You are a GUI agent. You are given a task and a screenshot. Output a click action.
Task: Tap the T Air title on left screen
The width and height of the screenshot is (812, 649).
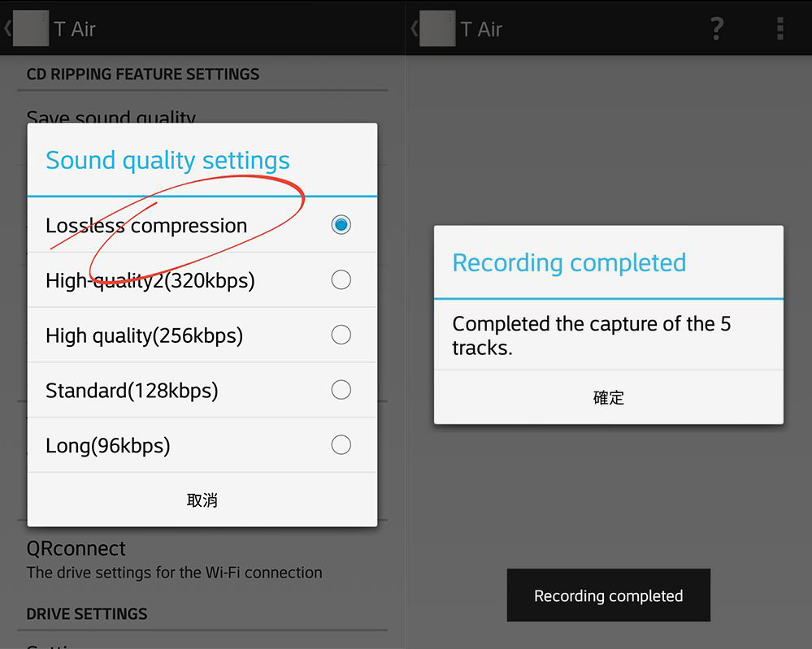pyautogui.click(x=75, y=29)
